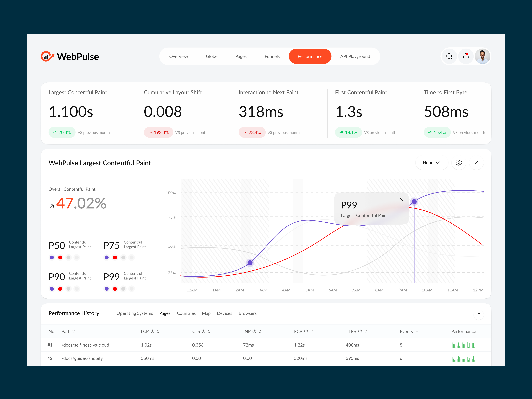Open the Events column dropdown
532x399 pixels.
[x=408, y=331]
